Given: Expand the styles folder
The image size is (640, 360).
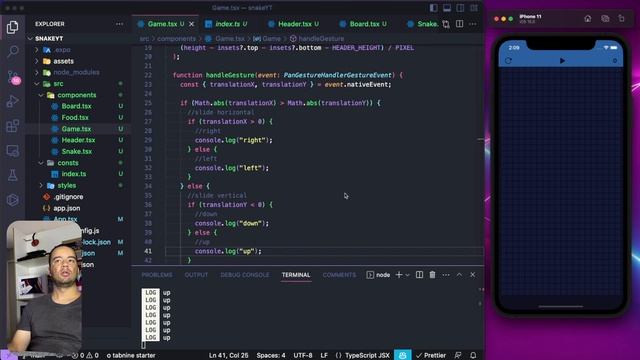Looking at the screenshot, I should click(x=67, y=185).
